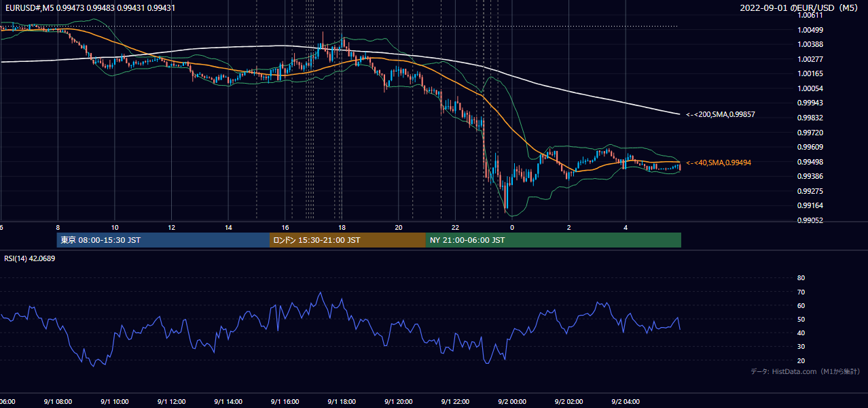Click RSI scale value 70
This screenshot has width=868, height=408.
[801, 292]
